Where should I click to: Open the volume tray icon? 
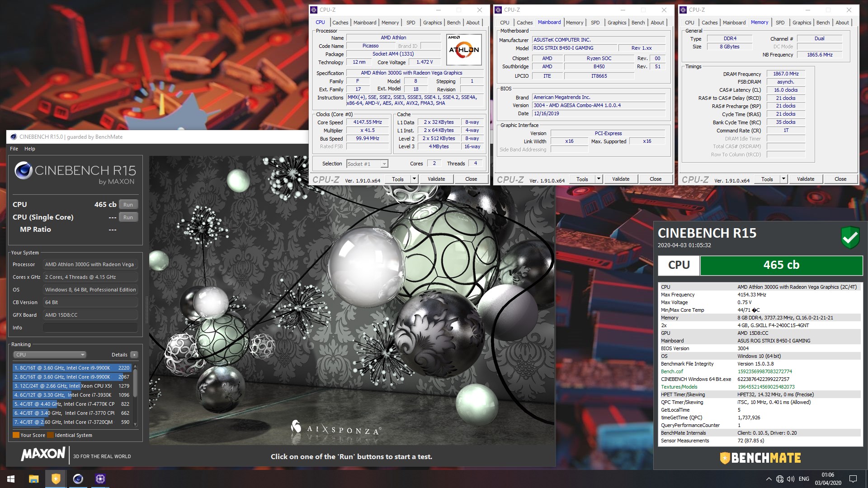coord(791,479)
